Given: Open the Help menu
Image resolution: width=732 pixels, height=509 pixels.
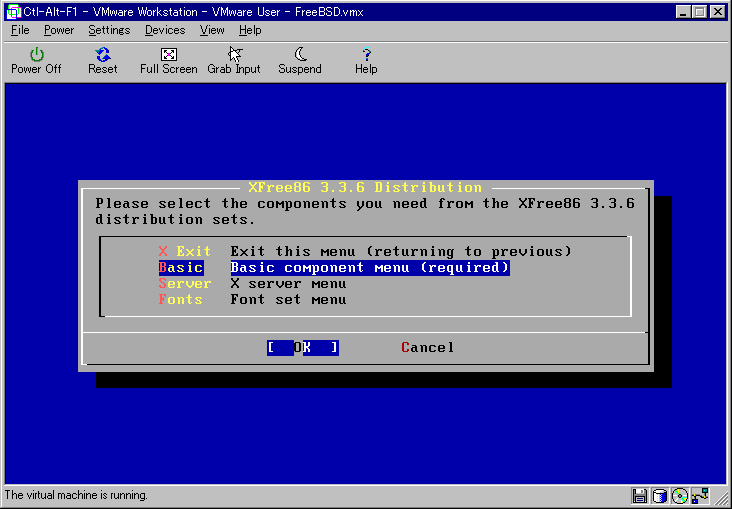Looking at the screenshot, I should tap(250, 30).
